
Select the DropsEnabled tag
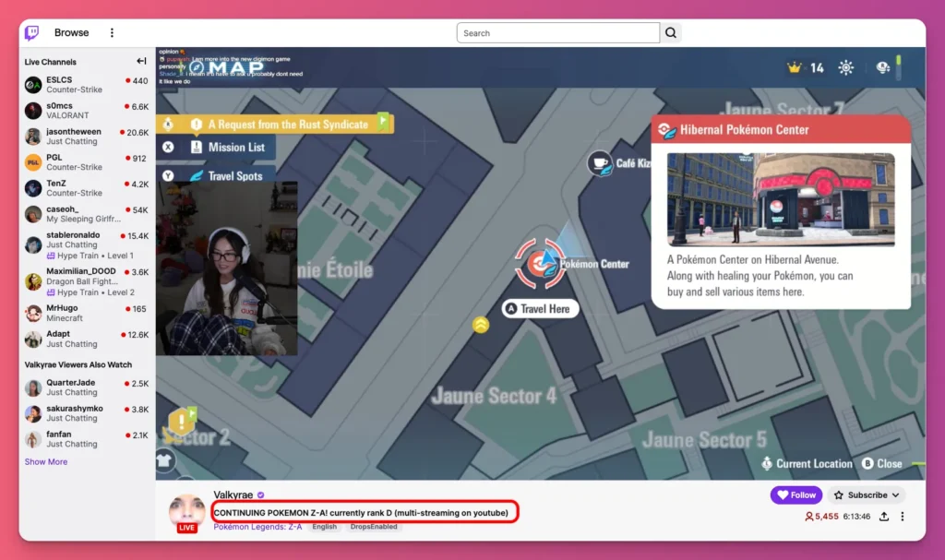pyautogui.click(x=374, y=527)
